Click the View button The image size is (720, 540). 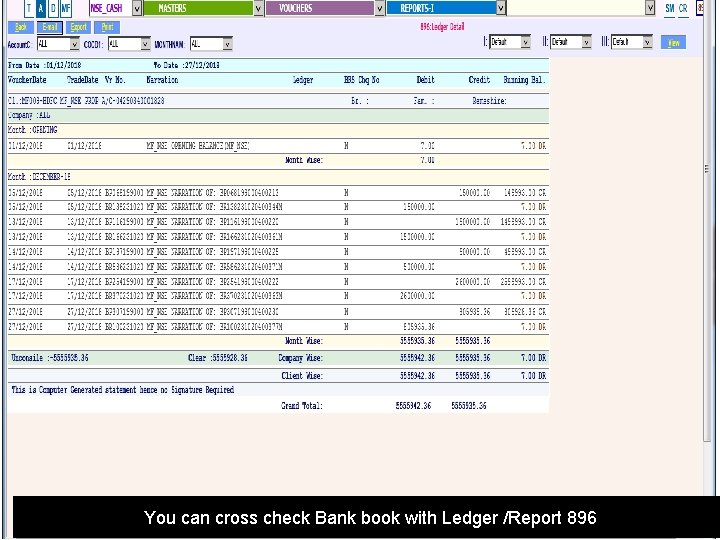coord(674,43)
